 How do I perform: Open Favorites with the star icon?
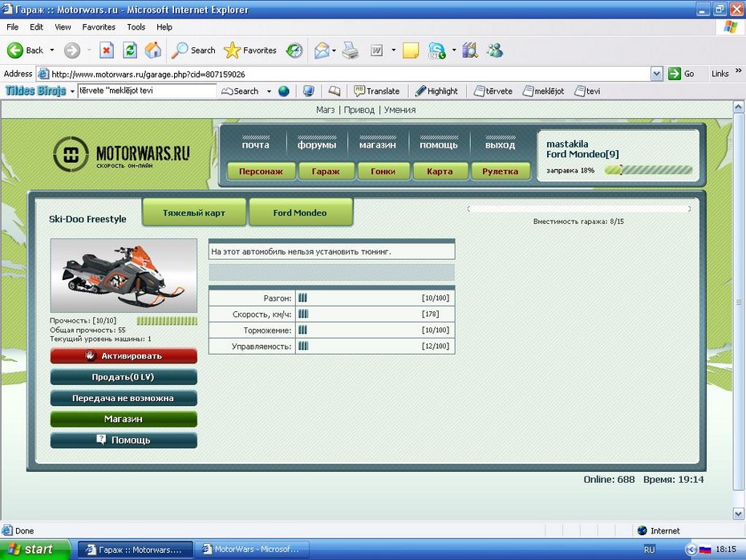coord(232,50)
